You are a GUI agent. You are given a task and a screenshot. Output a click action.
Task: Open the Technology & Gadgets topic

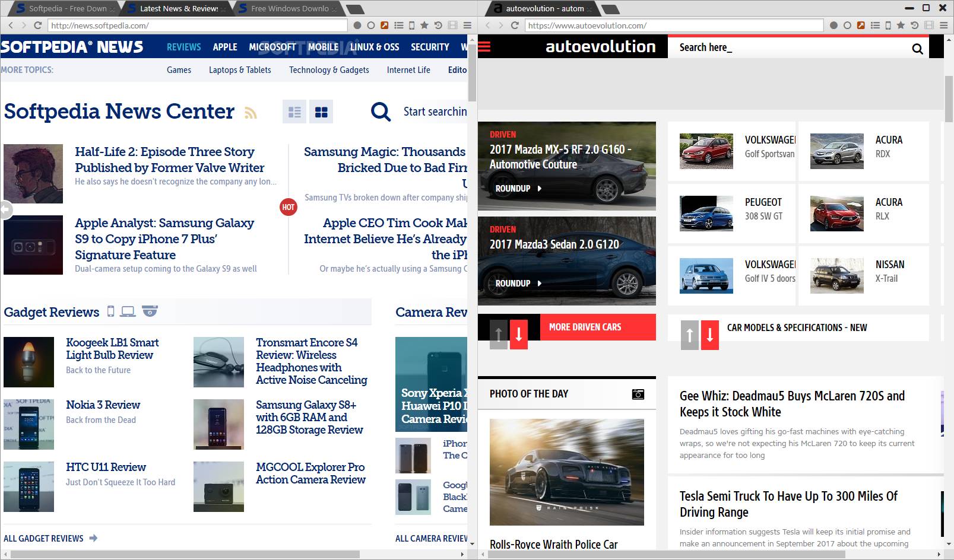329,70
